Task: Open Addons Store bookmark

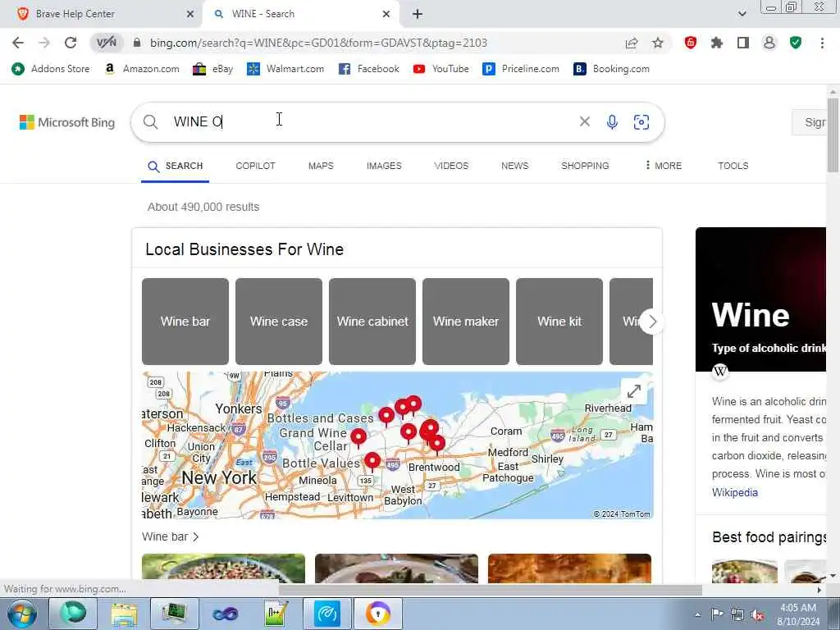Action: pos(51,69)
